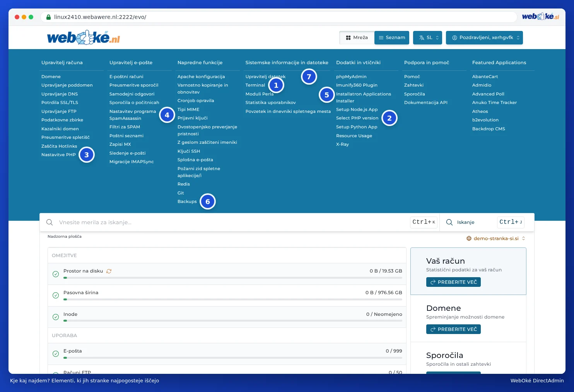Switch to Seznam list view
The image size is (574, 392).
(x=392, y=37)
